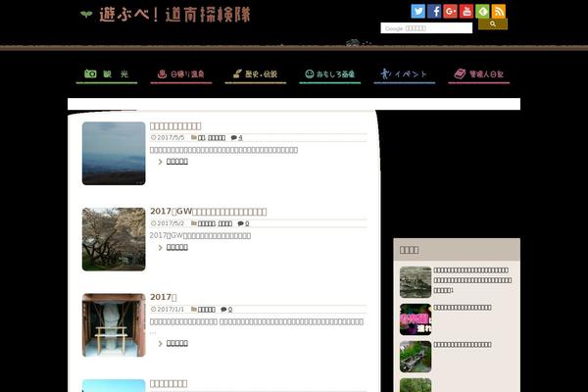Open comment count 0 on 2017/5/2 post
The image size is (588, 392).
(x=247, y=223)
